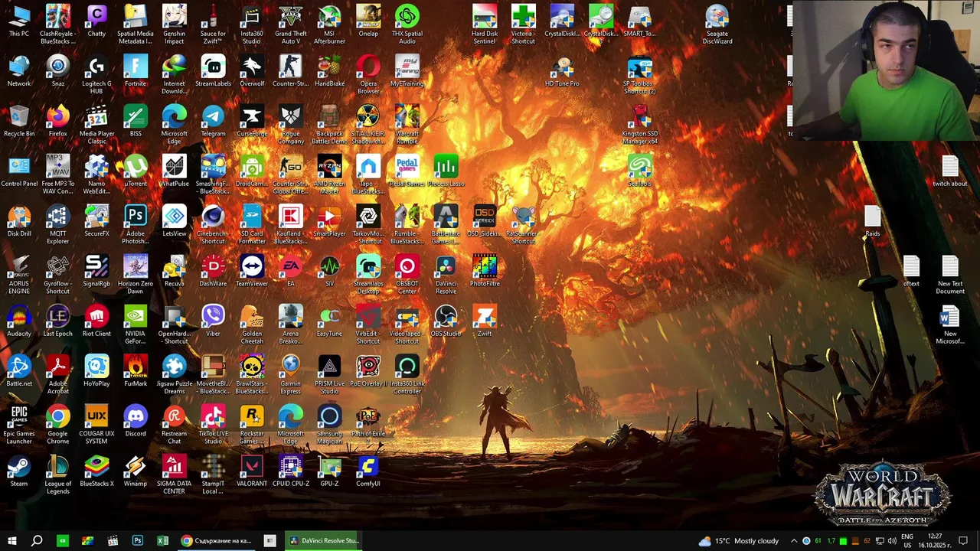This screenshot has height=551, width=980.
Task: Launch Opera Browser icon
Action: (x=368, y=73)
